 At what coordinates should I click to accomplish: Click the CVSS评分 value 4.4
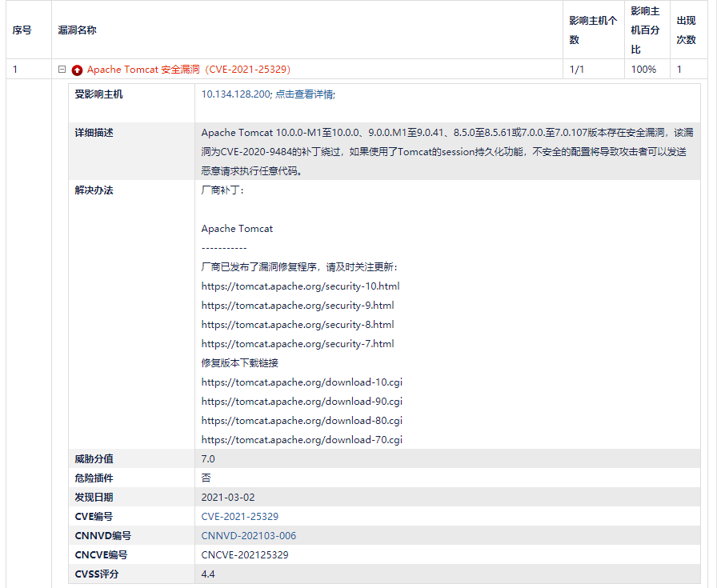click(x=208, y=574)
